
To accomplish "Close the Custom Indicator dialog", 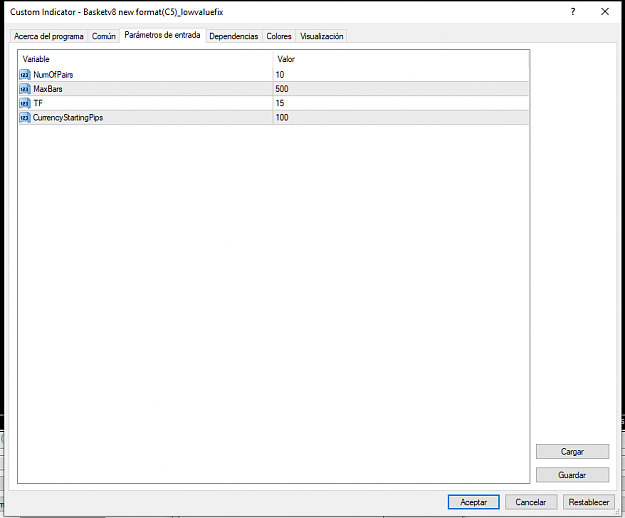I will [605, 12].
